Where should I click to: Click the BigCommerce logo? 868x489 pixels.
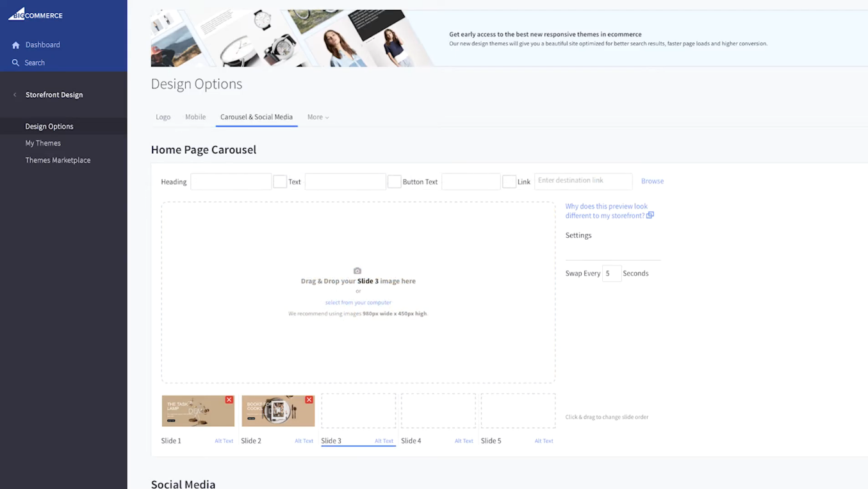[x=35, y=14]
